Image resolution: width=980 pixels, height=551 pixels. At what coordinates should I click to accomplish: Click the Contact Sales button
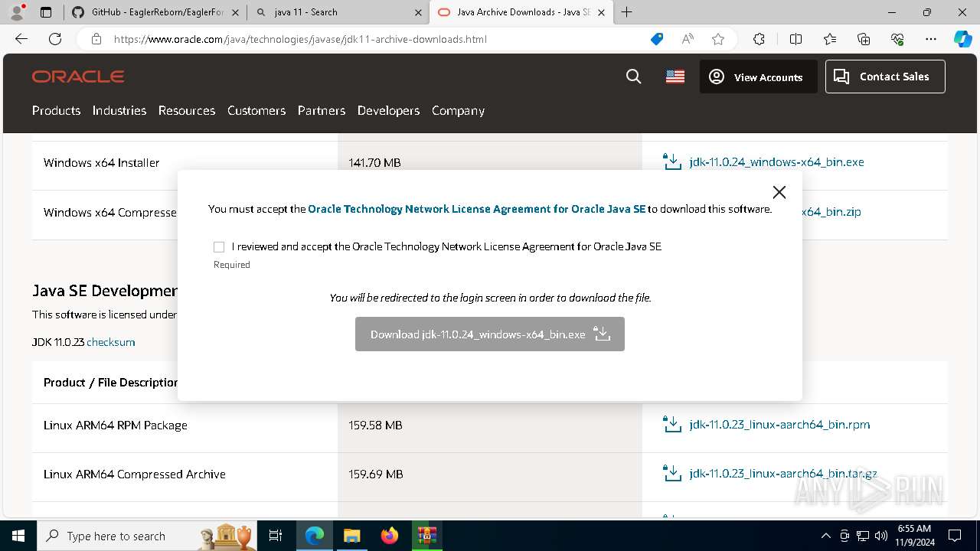click(885, 77)
